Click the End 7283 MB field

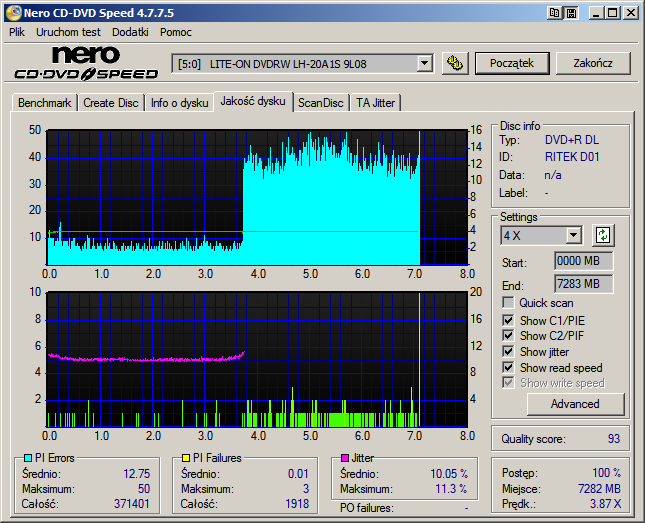(584, 284)
